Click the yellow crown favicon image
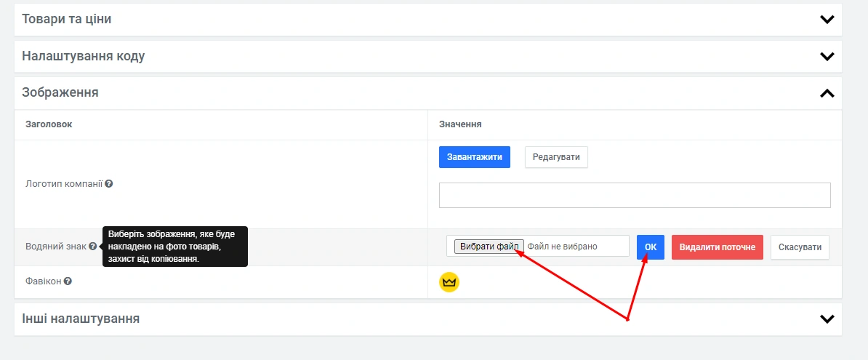 pyautogui.click(x=449, y=281)
